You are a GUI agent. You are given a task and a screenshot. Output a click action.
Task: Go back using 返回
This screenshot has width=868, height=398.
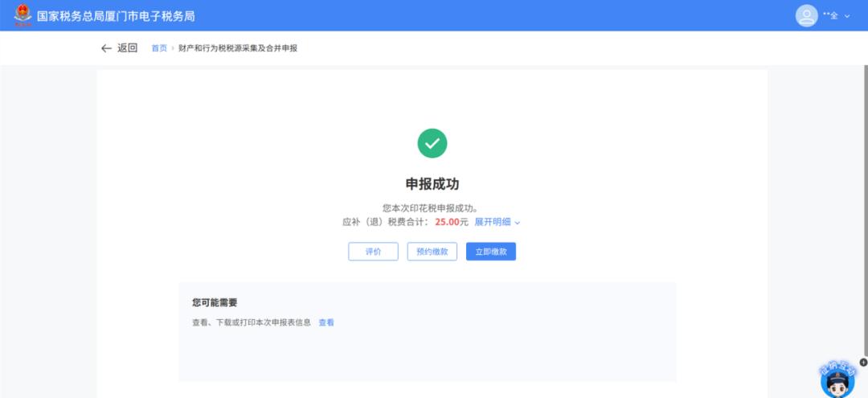(127, 48)
